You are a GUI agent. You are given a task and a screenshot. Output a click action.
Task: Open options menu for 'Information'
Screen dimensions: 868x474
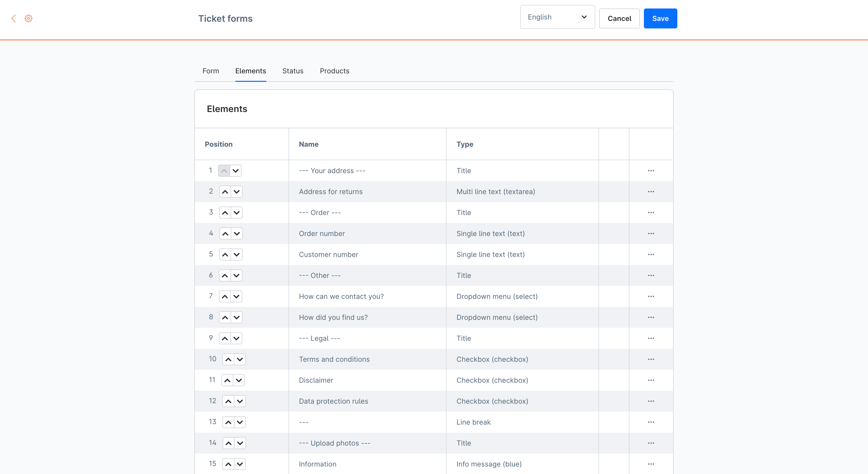[651, 464]
